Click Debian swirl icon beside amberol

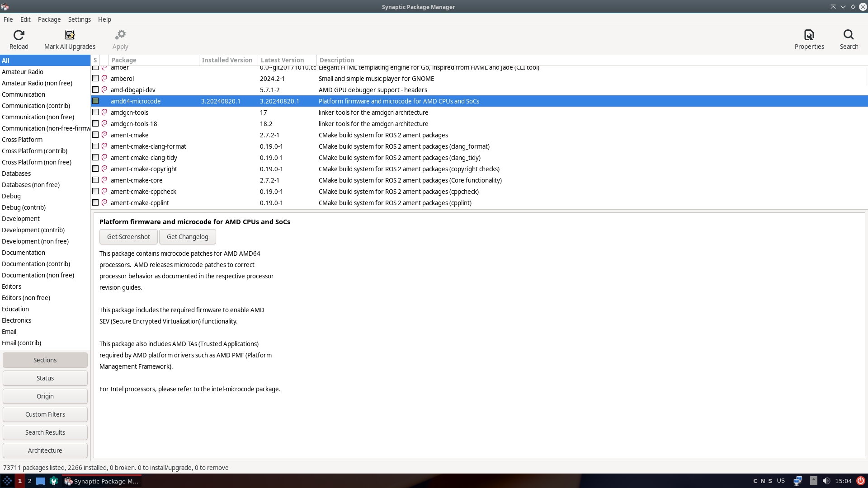[104, 78]
